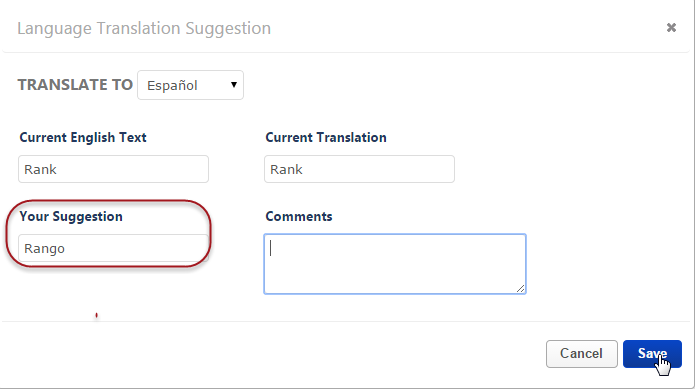Click the arrow on the Español selector
695x389 pixels.
[234, 85]
